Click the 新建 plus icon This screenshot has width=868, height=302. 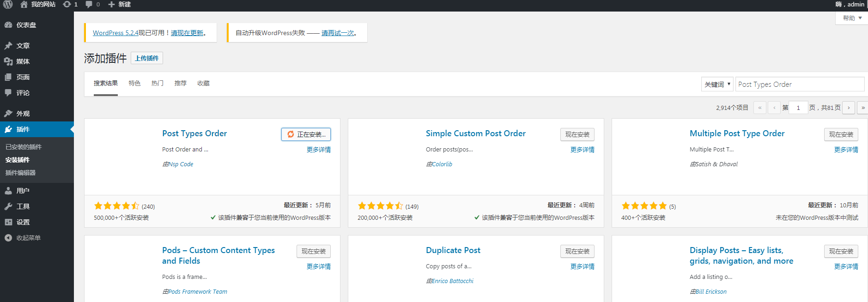click(111, 4)
